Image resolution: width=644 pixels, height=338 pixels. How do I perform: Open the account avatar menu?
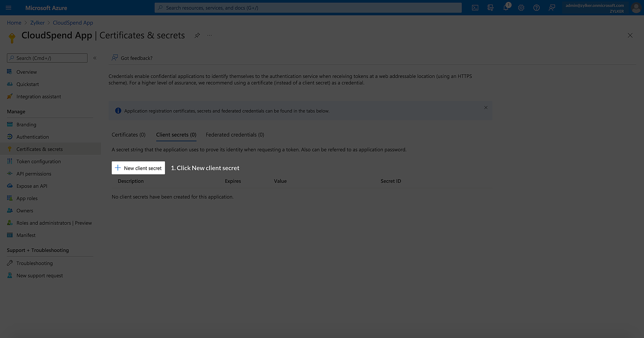(x=636, y=8)
